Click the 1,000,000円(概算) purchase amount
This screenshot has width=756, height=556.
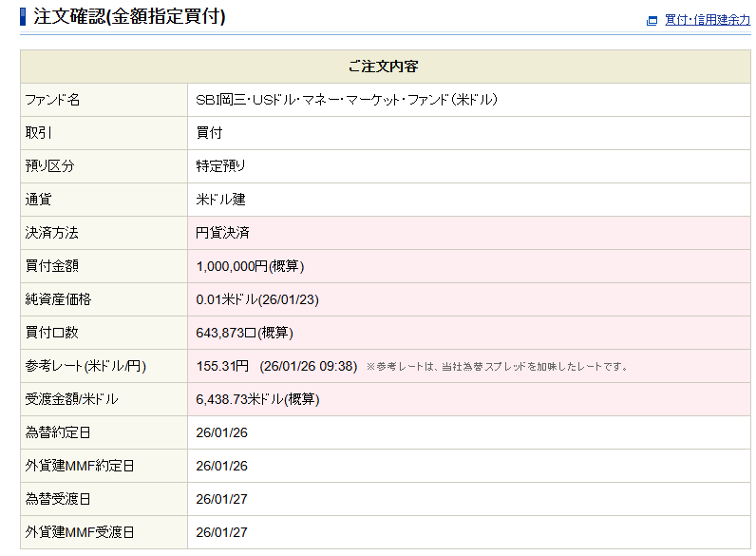(x=250, y=266)
